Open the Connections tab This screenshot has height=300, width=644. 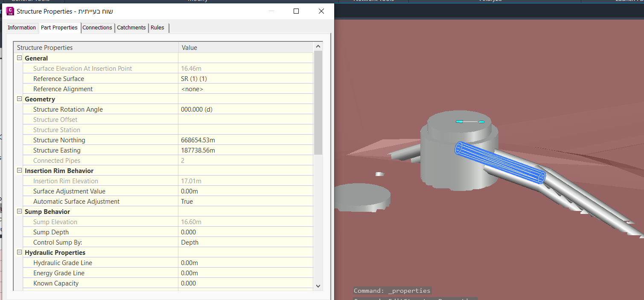[97, 27]
